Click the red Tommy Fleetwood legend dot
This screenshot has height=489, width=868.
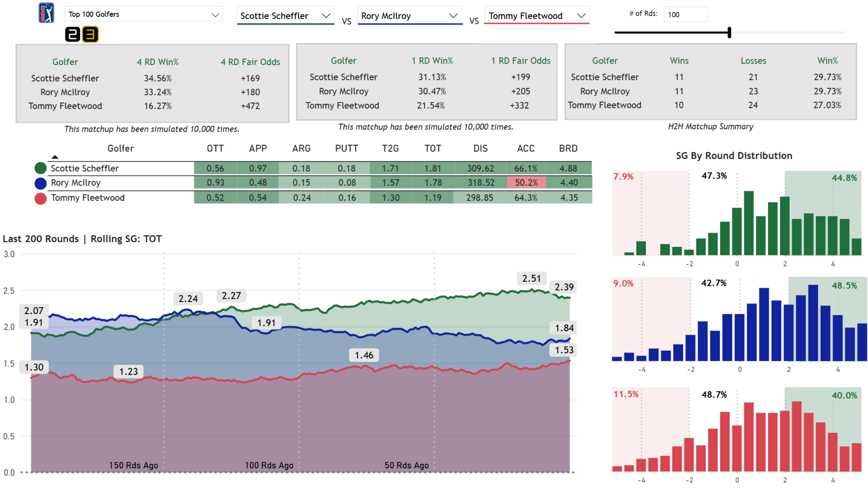41,198
